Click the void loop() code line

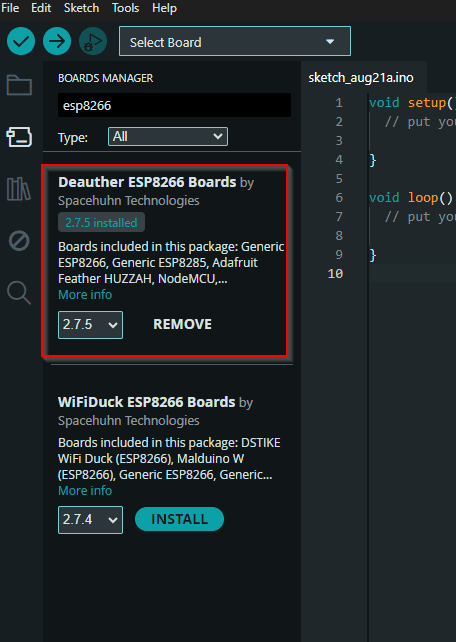411,198
